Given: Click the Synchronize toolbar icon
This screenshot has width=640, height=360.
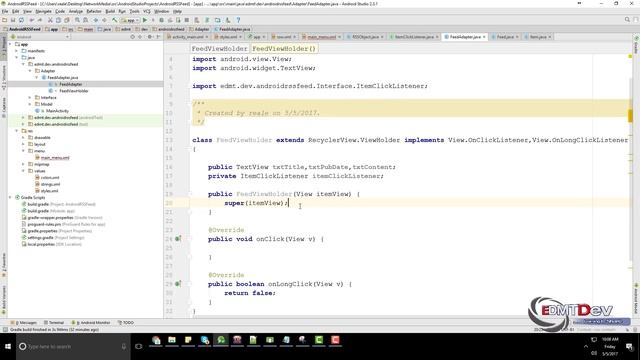Looking at the screenshot, I should (x=21, y=20).
